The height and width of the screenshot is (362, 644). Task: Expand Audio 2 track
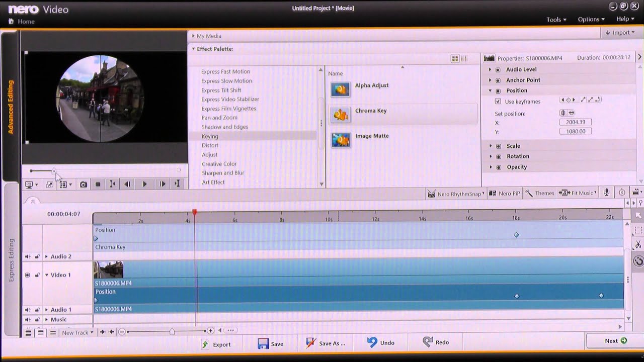point(46,256)
